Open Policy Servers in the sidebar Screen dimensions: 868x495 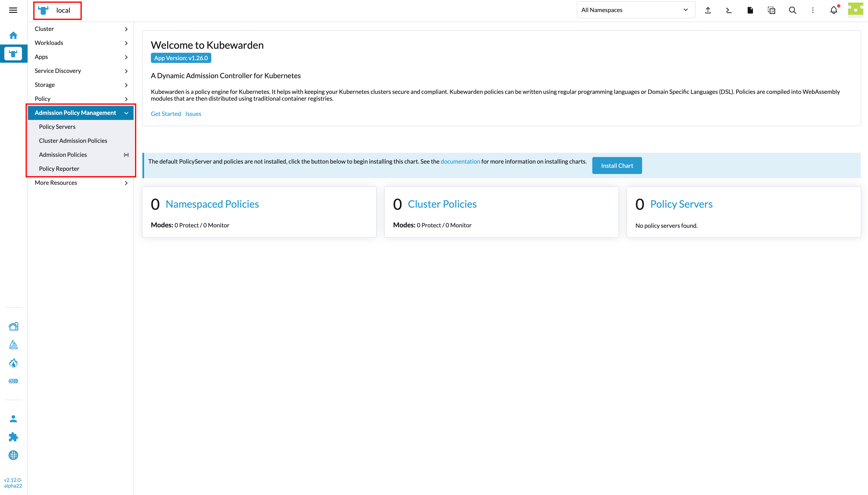point(81,127)
